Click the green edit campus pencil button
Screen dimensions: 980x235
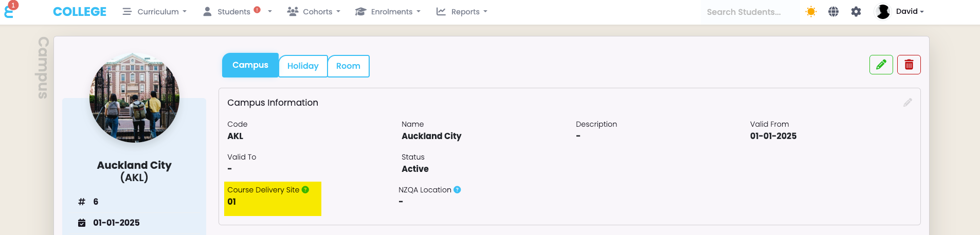[x=881, y=65]
